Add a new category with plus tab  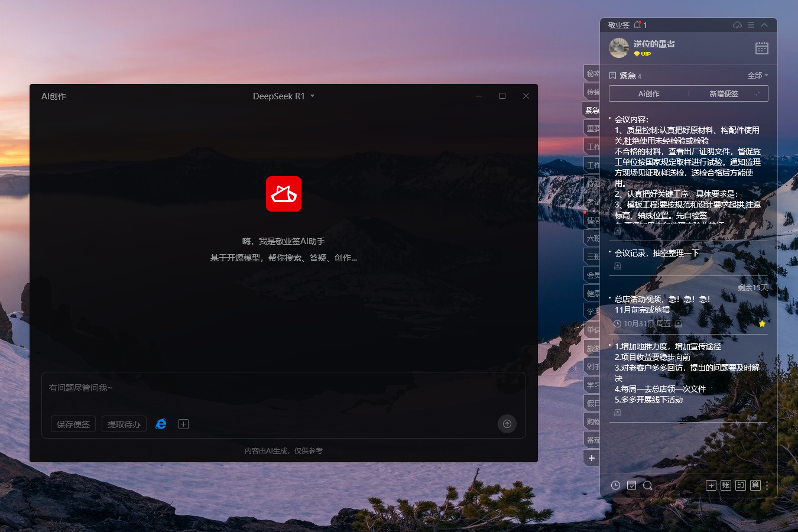592,458
